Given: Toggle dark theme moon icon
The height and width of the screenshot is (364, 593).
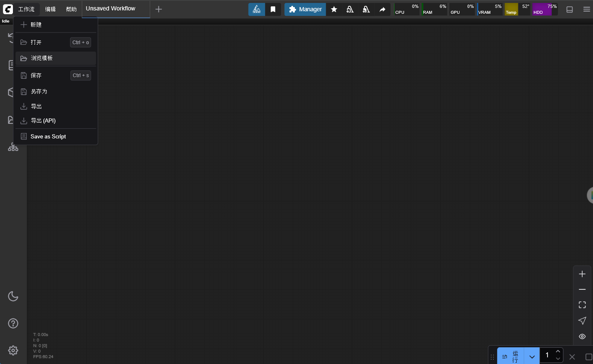Looking at the screenshot, I should 13,296.
